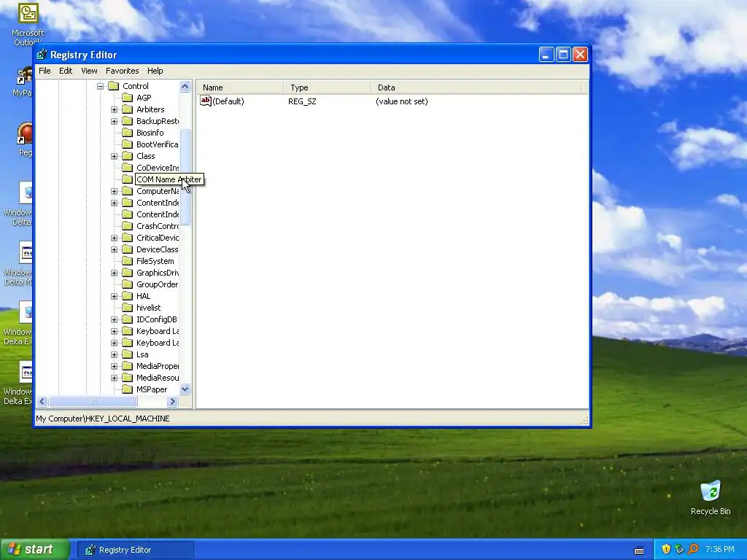Select the 'Biosinfo' key label

click(150, 133)
